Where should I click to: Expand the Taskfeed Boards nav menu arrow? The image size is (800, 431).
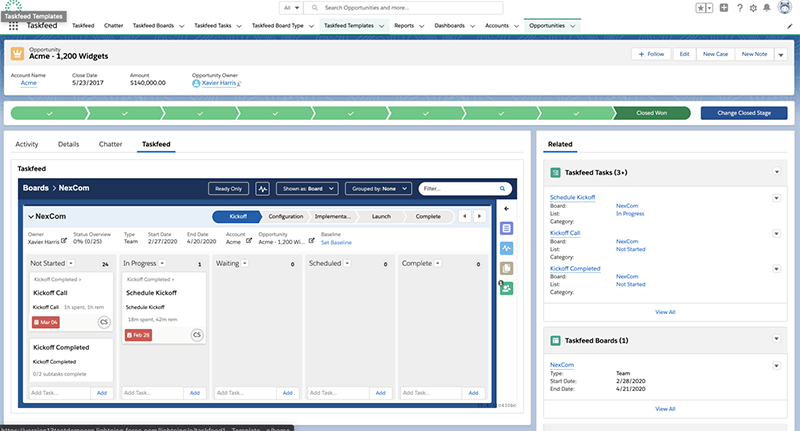coord(182,26)
